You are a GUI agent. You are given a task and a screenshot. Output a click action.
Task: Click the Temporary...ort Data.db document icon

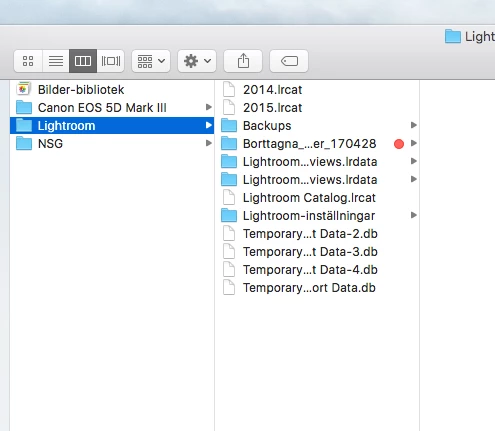(229, 287)
